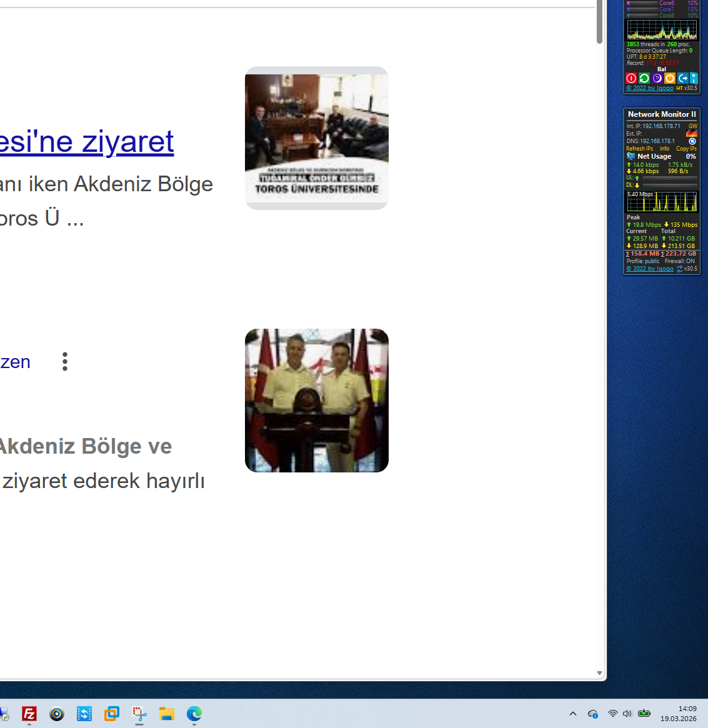Click the update arrows icon in Network Monitor

(x=679, y=269)
